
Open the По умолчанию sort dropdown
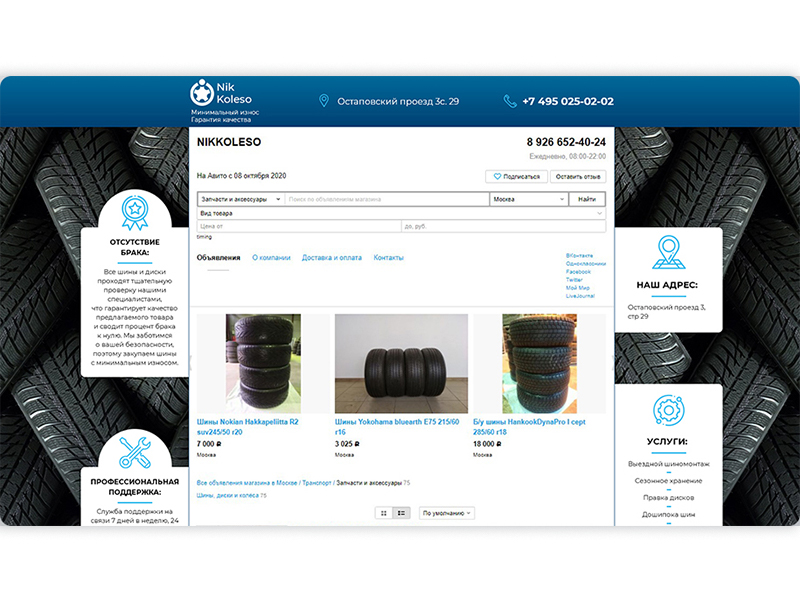point(446,513)
